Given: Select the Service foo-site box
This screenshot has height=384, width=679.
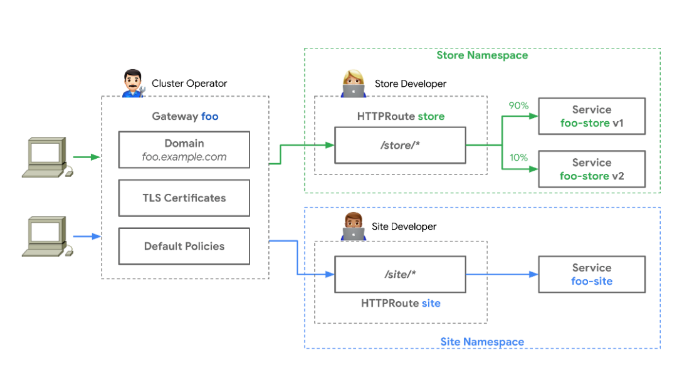Looking at the screenshot, I should coord(592,274).
